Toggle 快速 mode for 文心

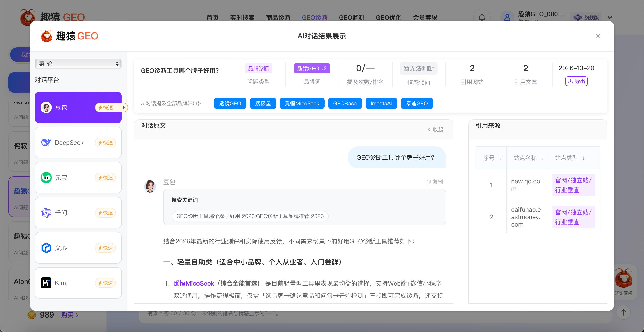click(x=105, y=248)
